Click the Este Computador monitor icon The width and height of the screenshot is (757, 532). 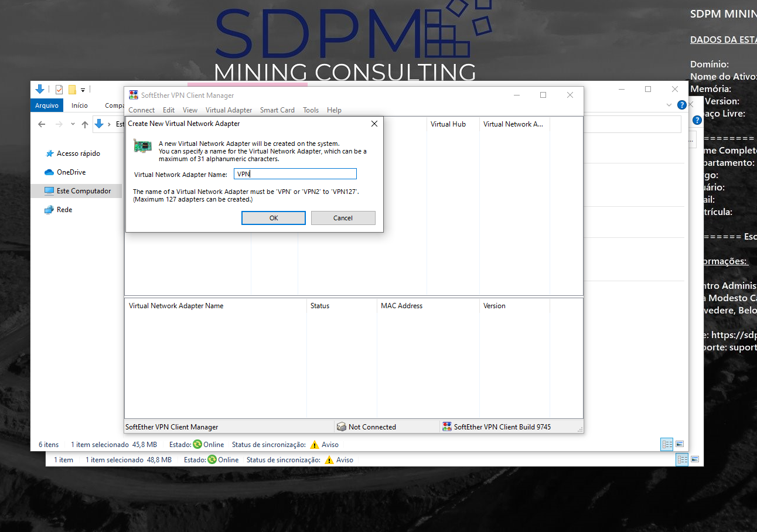[x=49, y=191]
